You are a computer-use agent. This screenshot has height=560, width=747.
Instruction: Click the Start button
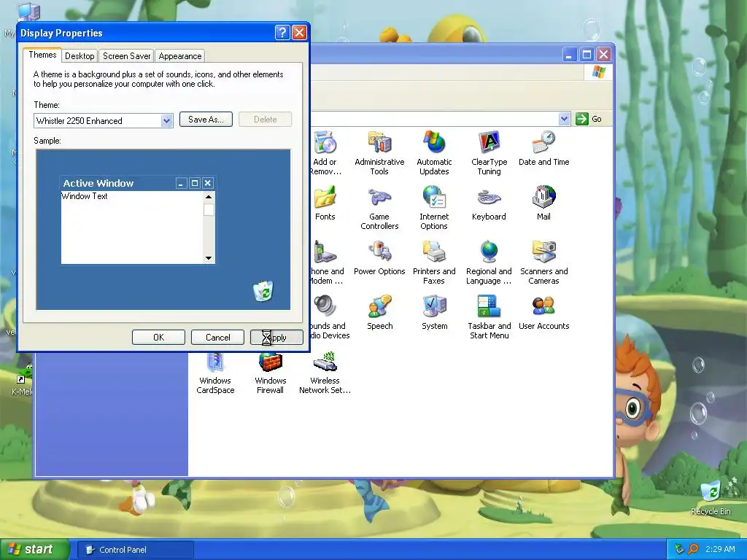tap(34, 549)
